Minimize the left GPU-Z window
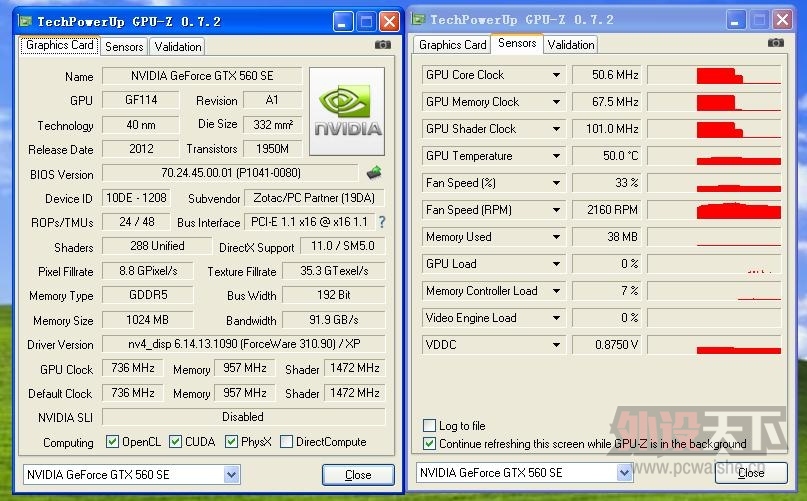This screenshot has height=501, width=807. (342, 22)
